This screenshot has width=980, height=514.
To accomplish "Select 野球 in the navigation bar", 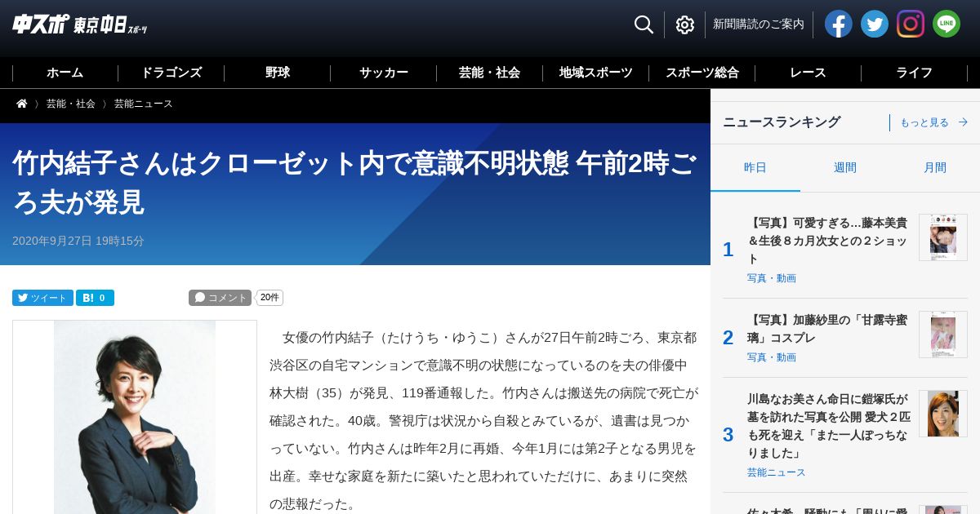I will click(278, 73).
